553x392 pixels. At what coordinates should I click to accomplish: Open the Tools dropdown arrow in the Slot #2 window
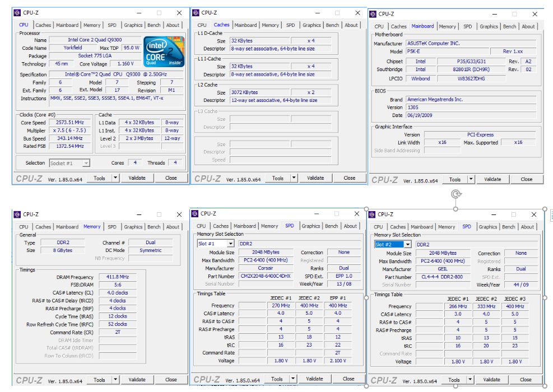(470, 380)
